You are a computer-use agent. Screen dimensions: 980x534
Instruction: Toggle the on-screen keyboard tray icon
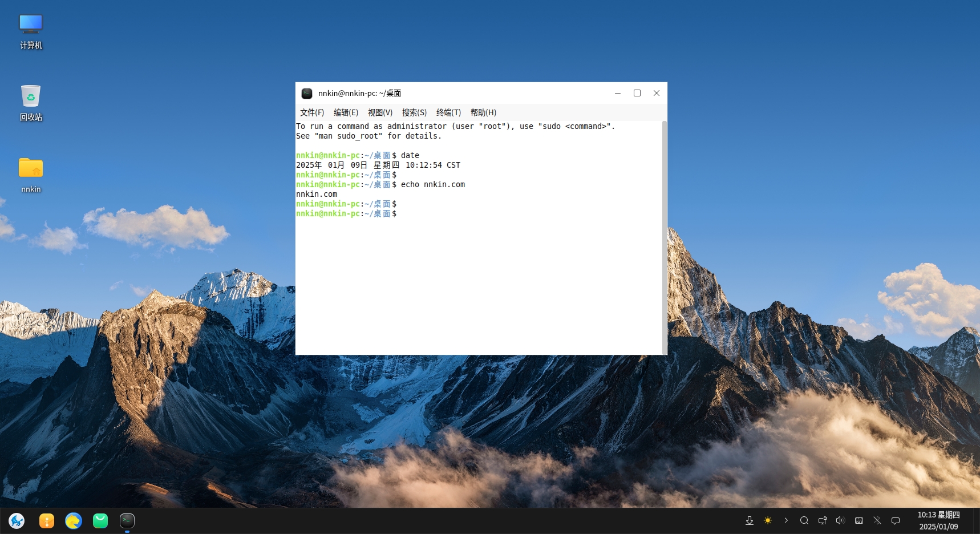pos(859,520)
